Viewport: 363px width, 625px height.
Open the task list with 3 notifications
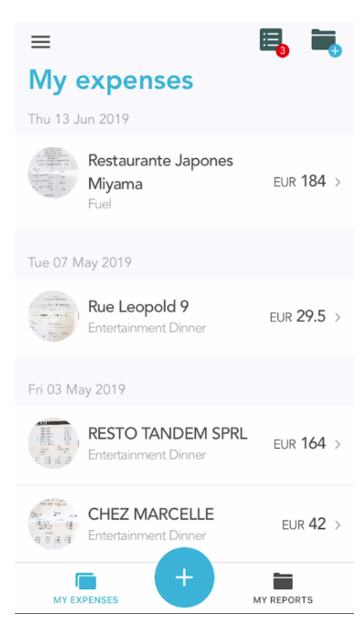tap(271, 40)
